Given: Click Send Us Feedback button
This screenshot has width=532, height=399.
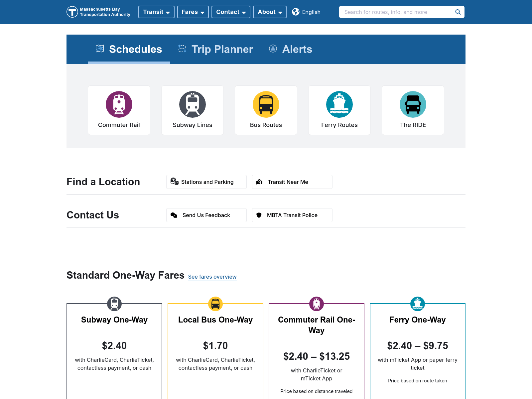Looking at the screenshot, I should point(206,215).
